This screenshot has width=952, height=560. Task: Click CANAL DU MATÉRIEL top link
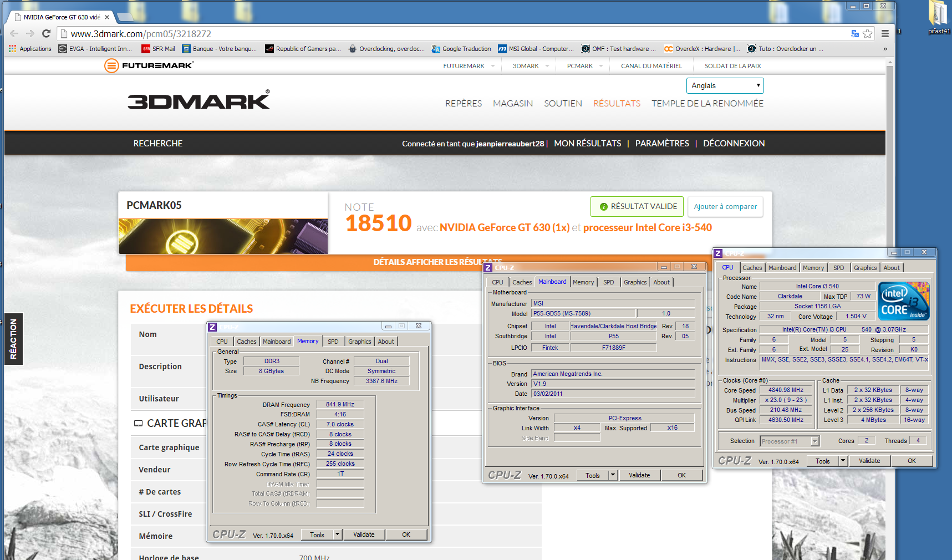[651, 66]
